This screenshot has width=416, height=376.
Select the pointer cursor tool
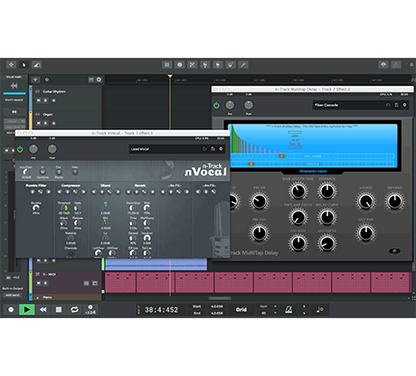24,65
